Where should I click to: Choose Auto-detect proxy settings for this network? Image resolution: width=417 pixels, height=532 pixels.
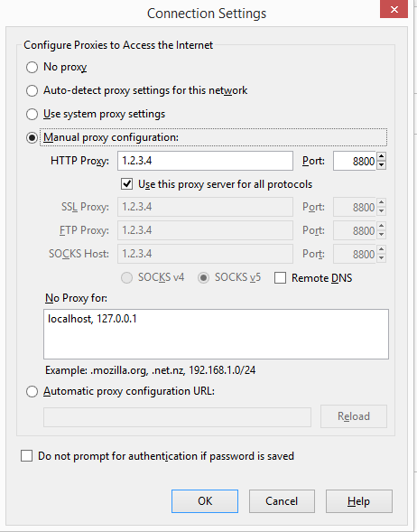click(x=32, y=90)
